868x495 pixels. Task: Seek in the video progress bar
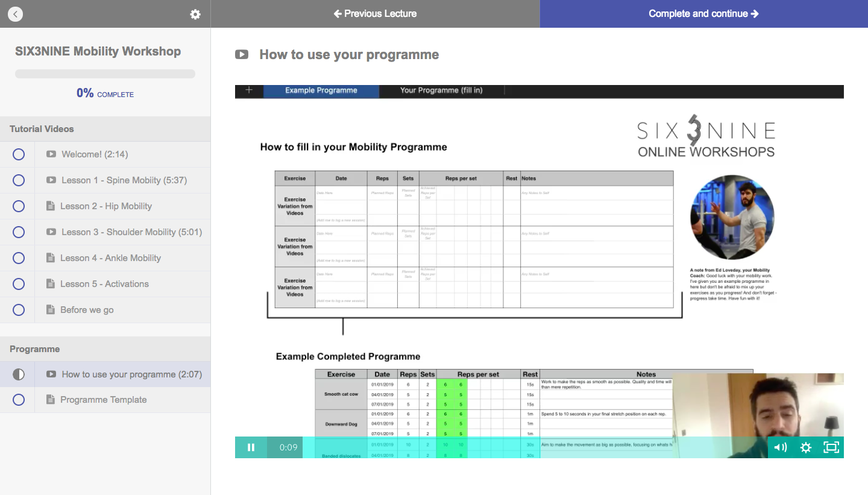[535, 447]
